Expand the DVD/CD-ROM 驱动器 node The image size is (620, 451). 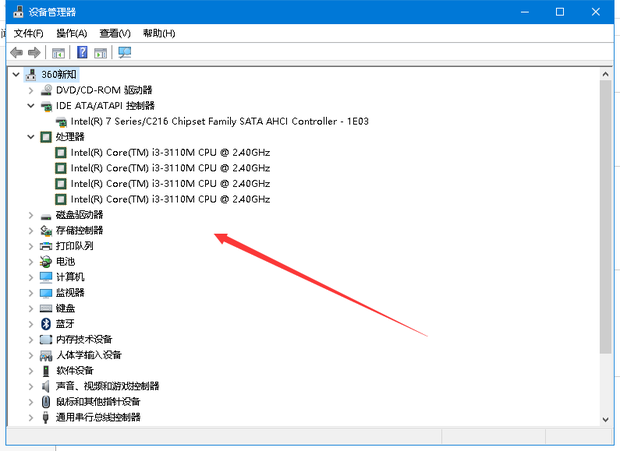tap(31, 90)
